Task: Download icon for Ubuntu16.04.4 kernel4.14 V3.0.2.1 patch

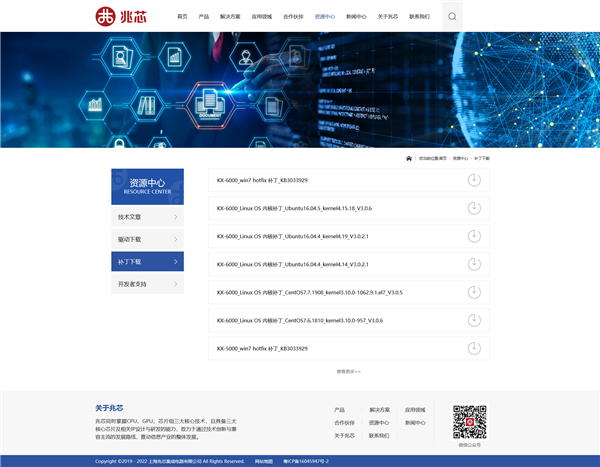Action: [x=474, y=264]
